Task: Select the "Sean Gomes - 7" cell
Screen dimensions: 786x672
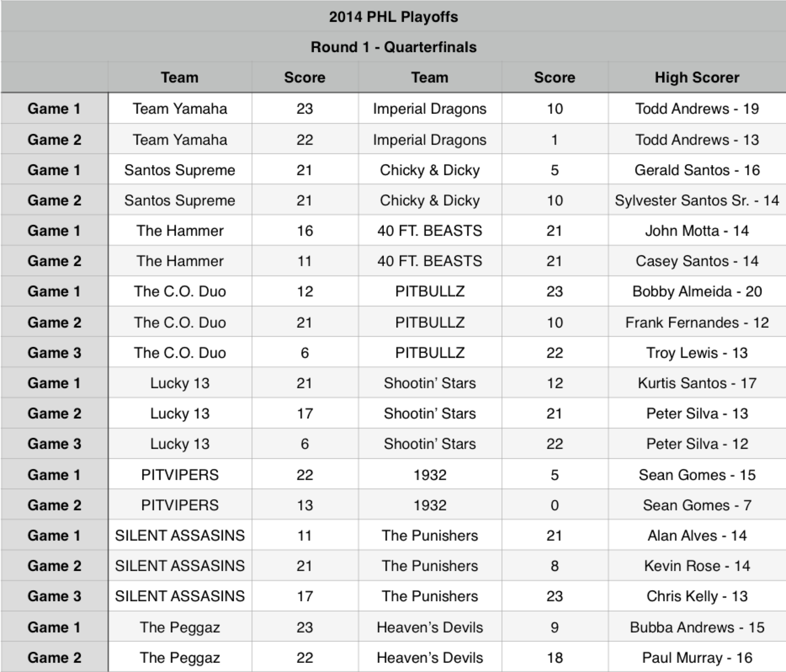Action: [697, 505]
